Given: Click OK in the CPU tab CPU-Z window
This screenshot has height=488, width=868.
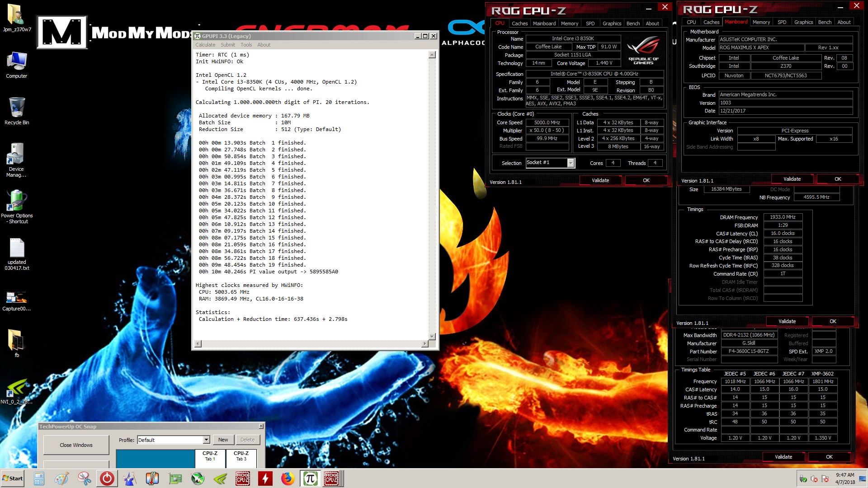Looking at the screenshot, I should [x=646, y=180].
